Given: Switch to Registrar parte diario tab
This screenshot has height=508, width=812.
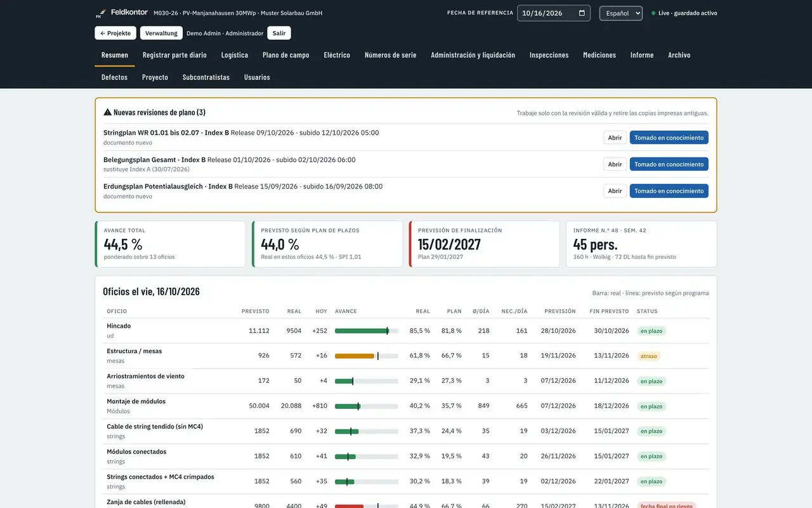Looking at the screenshot, I should click(174, 55).
